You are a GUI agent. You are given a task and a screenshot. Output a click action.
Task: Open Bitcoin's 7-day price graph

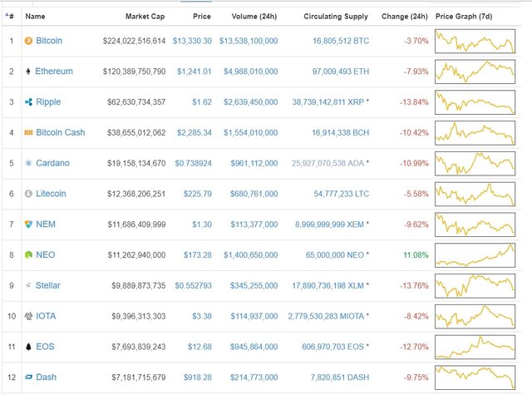(475, 41)
